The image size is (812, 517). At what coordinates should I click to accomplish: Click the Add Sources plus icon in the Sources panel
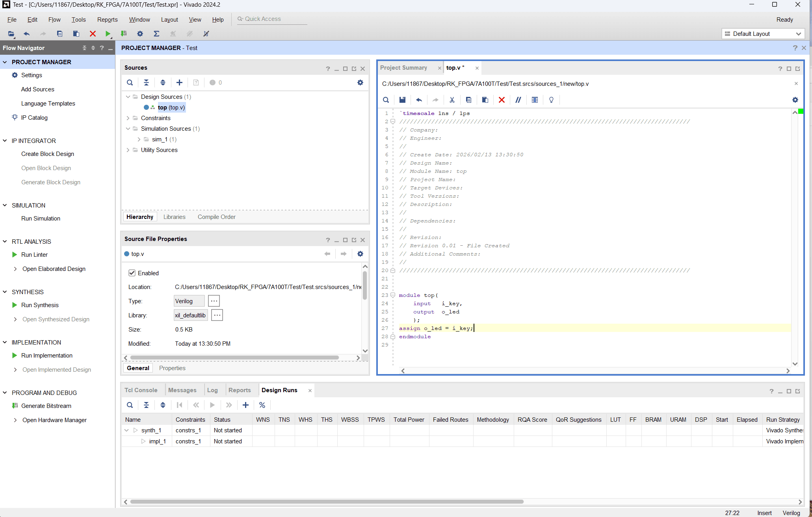click(179, 83)
